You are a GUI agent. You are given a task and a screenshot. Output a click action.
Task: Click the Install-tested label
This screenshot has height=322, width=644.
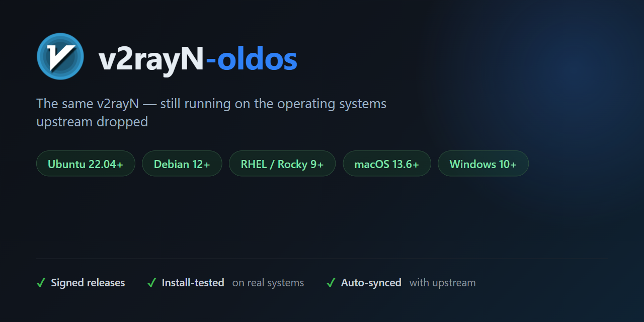(193, 283)
